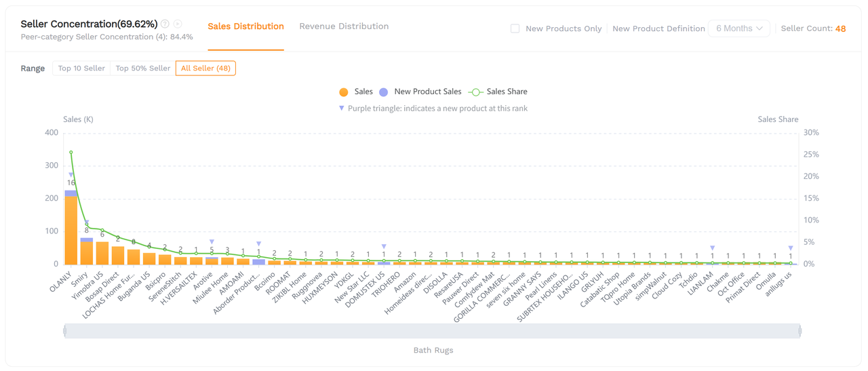868x371 pixels.
Task: Click the Sales Share legend label
Action: [x=507, y=92]
